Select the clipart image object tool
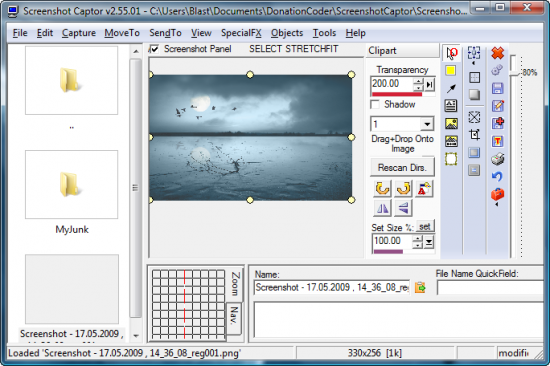The image size is (550, 366). click(451, 123)
